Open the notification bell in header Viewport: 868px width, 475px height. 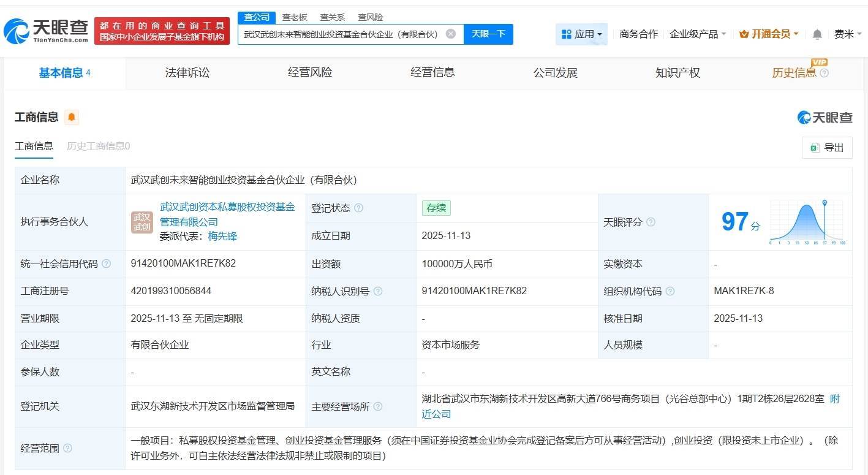pos(817,34)
